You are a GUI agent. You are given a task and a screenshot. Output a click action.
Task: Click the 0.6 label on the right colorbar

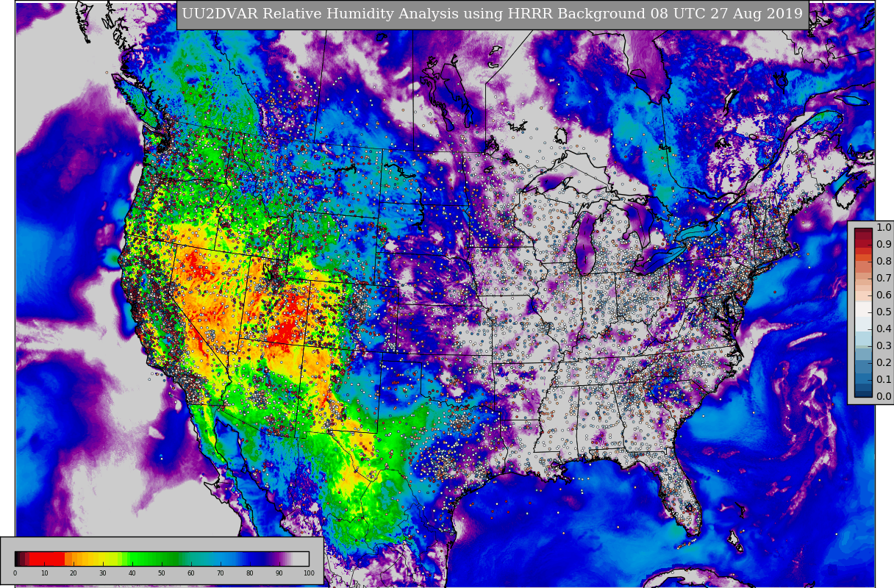point(884,295)
